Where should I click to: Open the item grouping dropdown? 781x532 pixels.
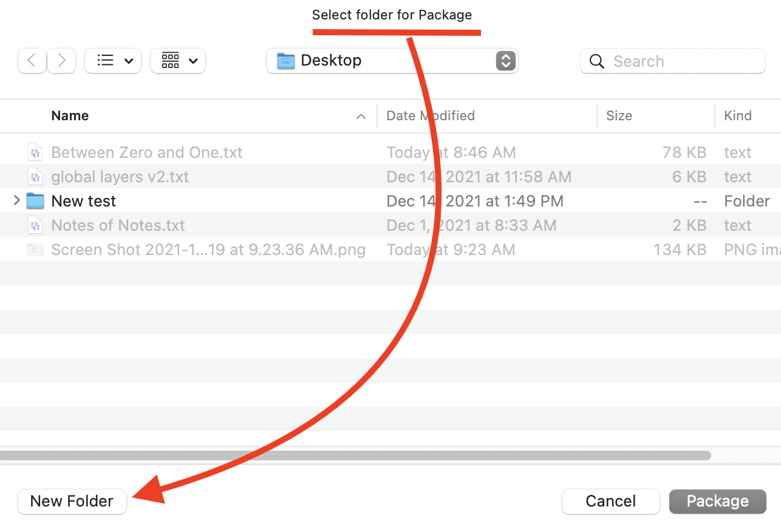click(x=178, y=61)
